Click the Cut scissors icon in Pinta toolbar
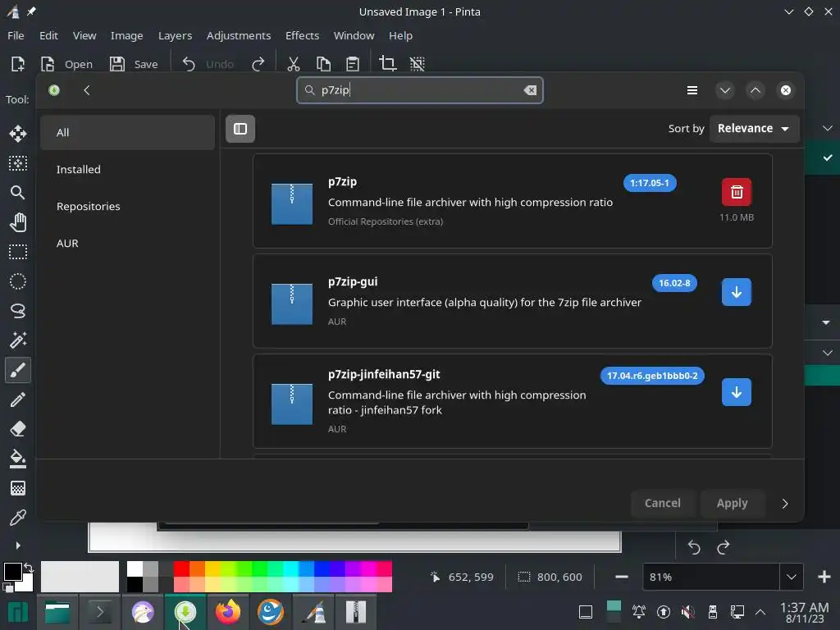The image size is (840, 630). pyautogui.click(x=293, y=64)
